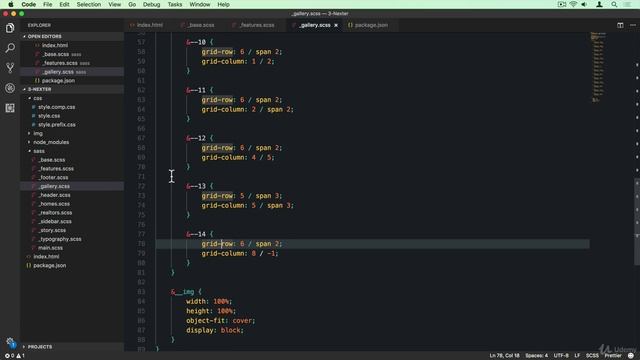Viewport: 640px width, 360px height.
Task: Open the Source Control view
Action: coord(10,68)
